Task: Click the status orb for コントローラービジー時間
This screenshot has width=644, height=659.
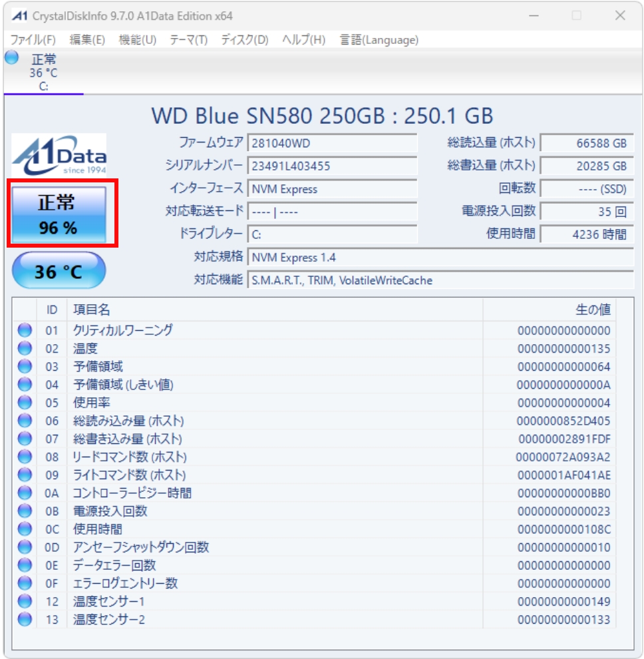Action: [x=25, y=493]
